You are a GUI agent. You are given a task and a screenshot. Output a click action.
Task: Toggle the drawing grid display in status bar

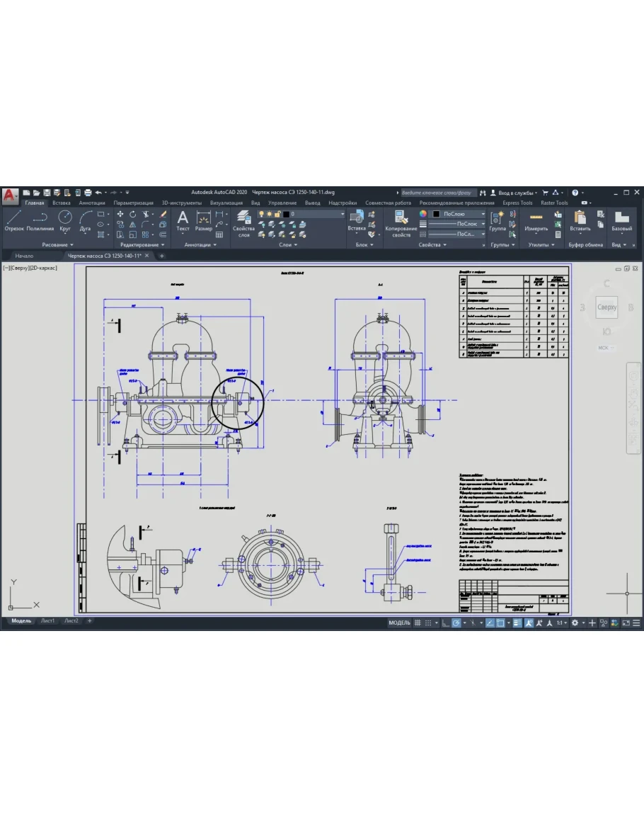tap(418, 623)
